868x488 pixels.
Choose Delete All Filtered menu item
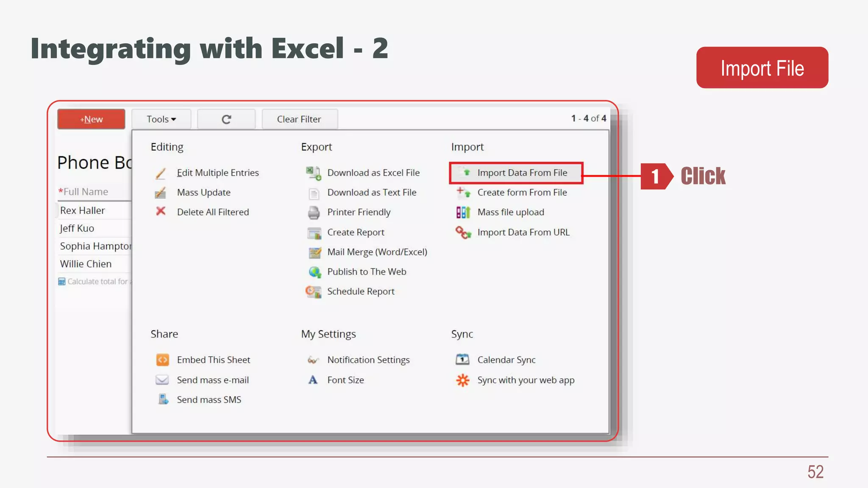tap(213, 212)
